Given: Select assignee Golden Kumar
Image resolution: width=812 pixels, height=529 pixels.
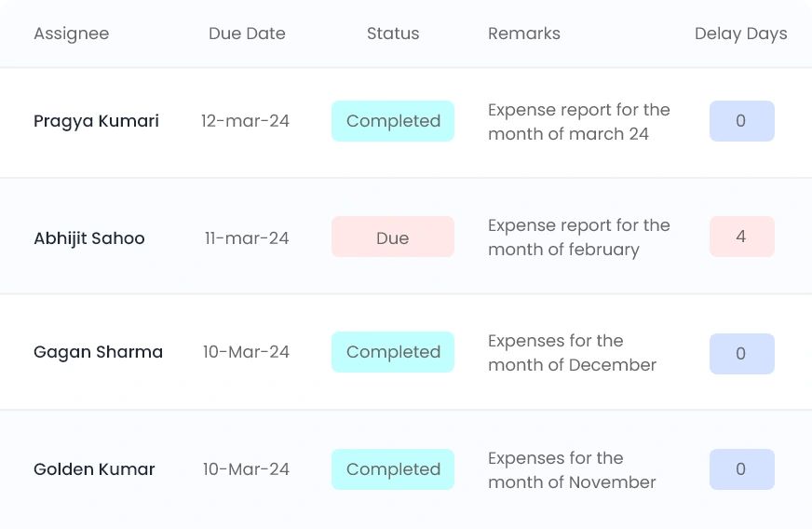Looking at the screenshot, I should [x=94, y=469].
